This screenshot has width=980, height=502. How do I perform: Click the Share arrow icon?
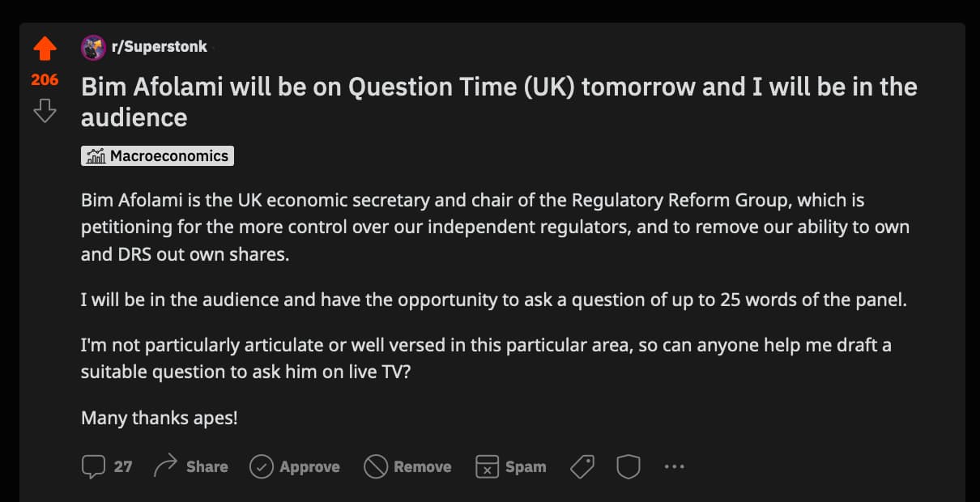pos(165,466)
